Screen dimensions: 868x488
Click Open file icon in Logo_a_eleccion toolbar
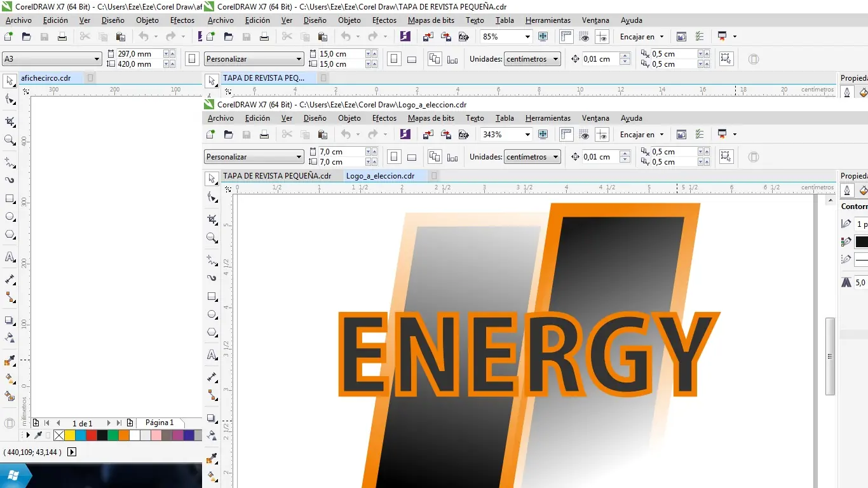coord(229,135)
